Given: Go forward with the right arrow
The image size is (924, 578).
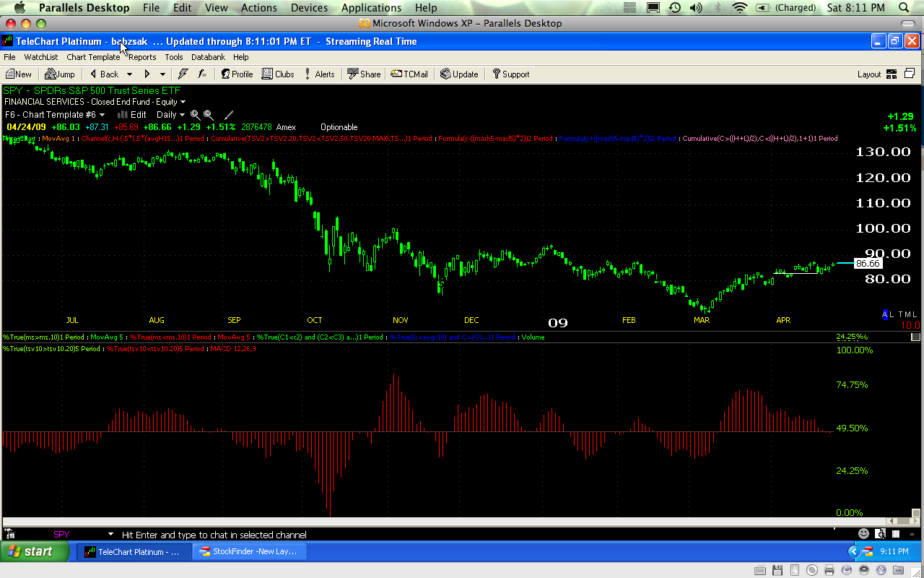Looking at the screenshot, I should tap(147, 74).
